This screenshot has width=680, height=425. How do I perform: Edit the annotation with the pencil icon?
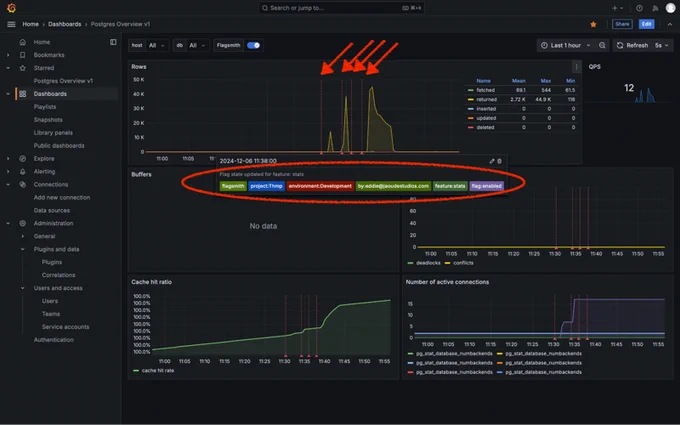(492, 161)
